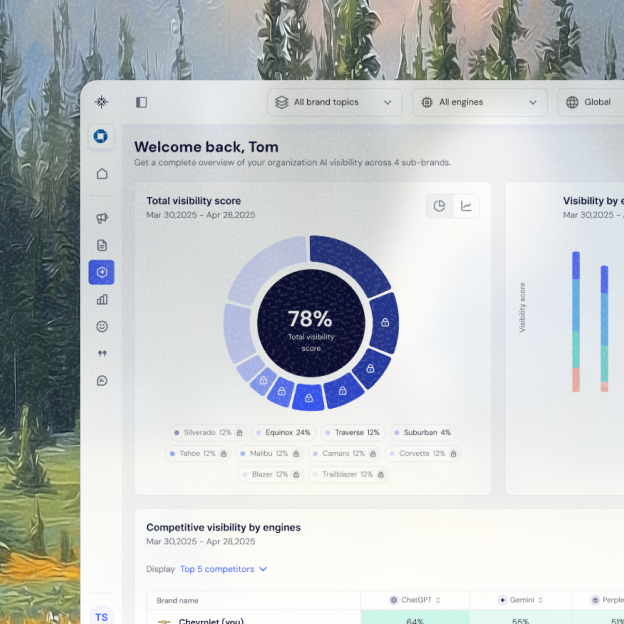Open the bar chart analytics icon
624x624 pixels.
tap(102, 299)
